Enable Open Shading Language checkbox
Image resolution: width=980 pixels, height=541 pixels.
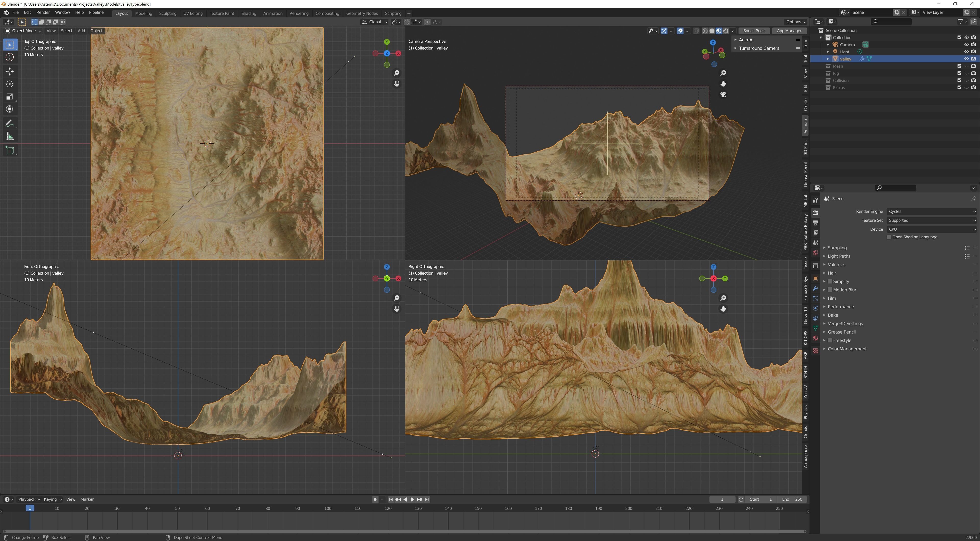(x=889, y=237)
